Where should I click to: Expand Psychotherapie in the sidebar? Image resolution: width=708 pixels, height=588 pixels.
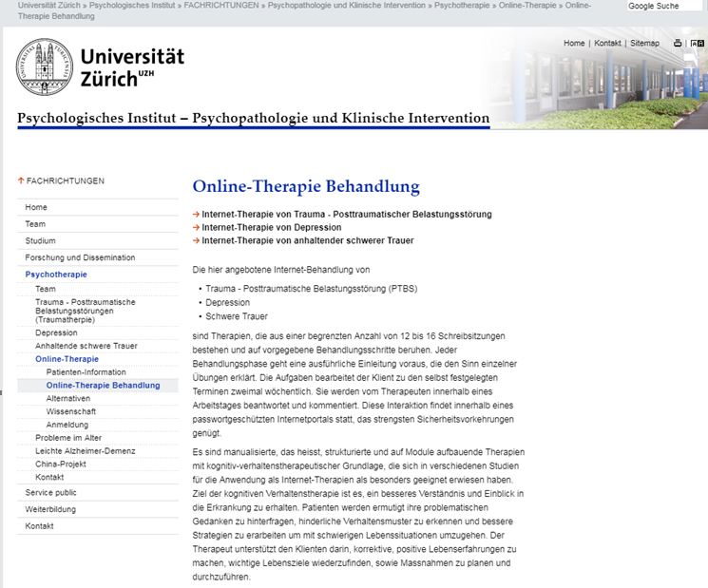click(55, 274)
